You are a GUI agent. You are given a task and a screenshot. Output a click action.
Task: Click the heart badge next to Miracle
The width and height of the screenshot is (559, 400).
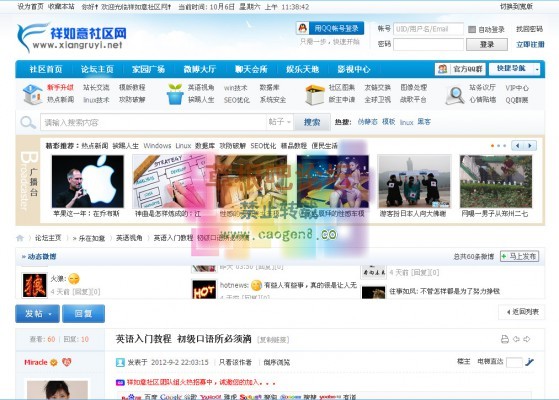click(67, 362)
